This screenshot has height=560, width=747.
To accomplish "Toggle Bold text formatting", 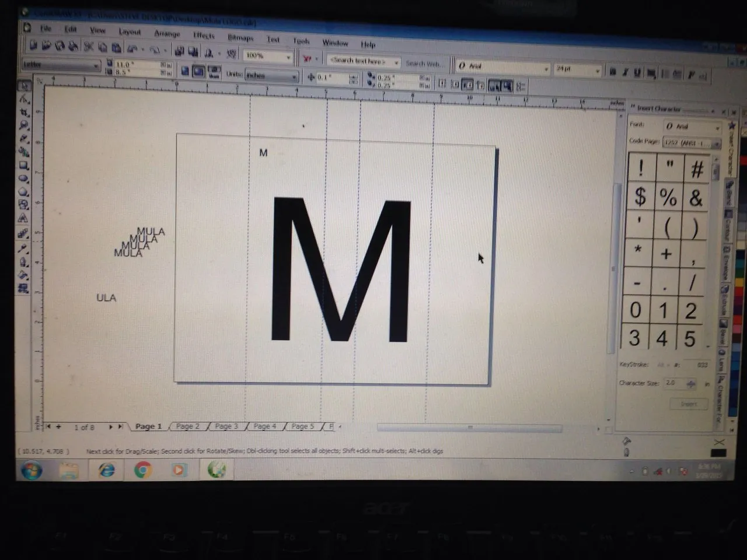I will pyautogui.click(x=612, y=72).
